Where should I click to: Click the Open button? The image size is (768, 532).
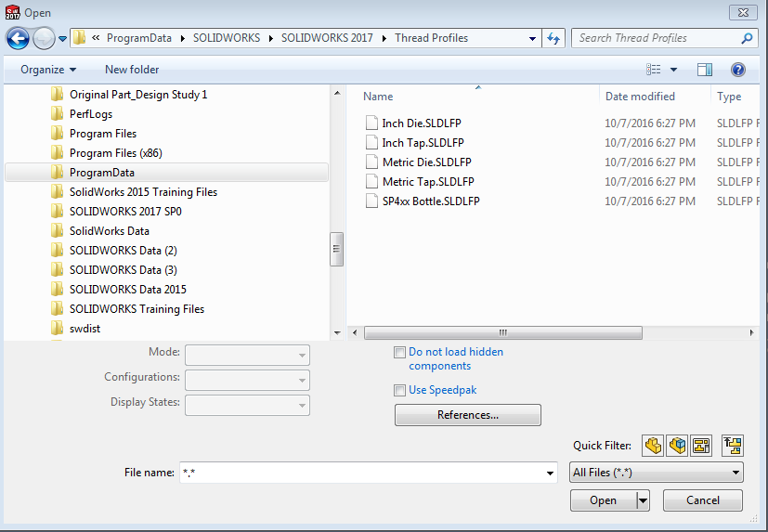[x=603, y=500]
